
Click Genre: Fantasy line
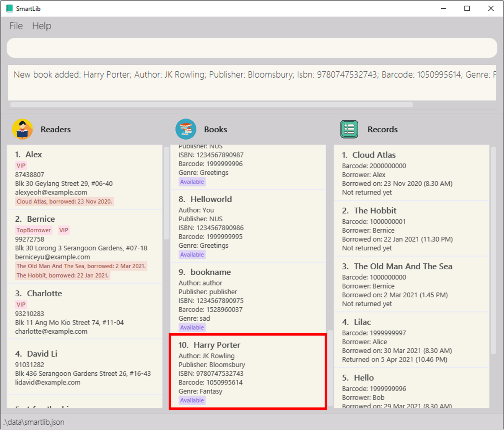click(x=200, y=391)
